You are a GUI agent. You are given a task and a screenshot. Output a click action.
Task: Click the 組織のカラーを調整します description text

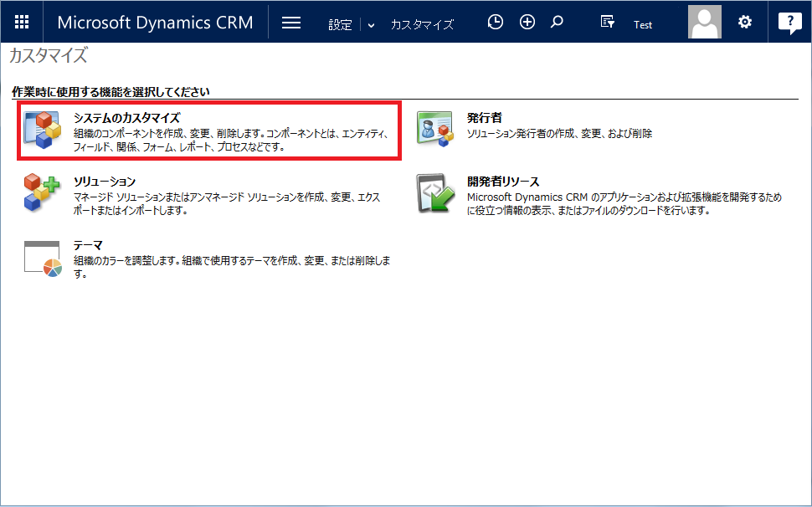click(x=232, y=267)
